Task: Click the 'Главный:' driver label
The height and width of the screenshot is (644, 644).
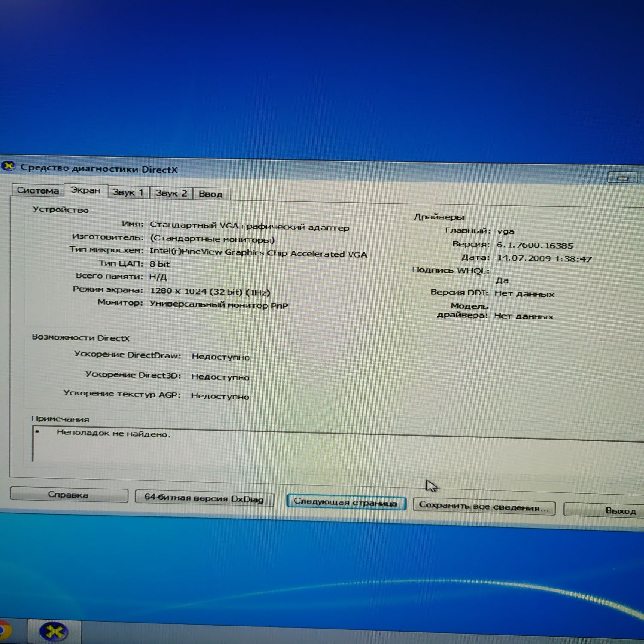Action: (x=468, y=231)
